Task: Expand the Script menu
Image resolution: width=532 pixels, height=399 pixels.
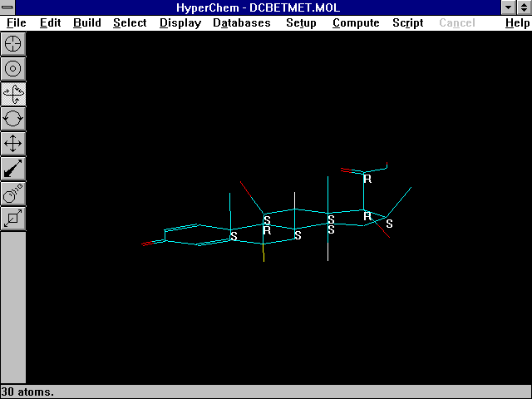Action: (x=407, y=22)
